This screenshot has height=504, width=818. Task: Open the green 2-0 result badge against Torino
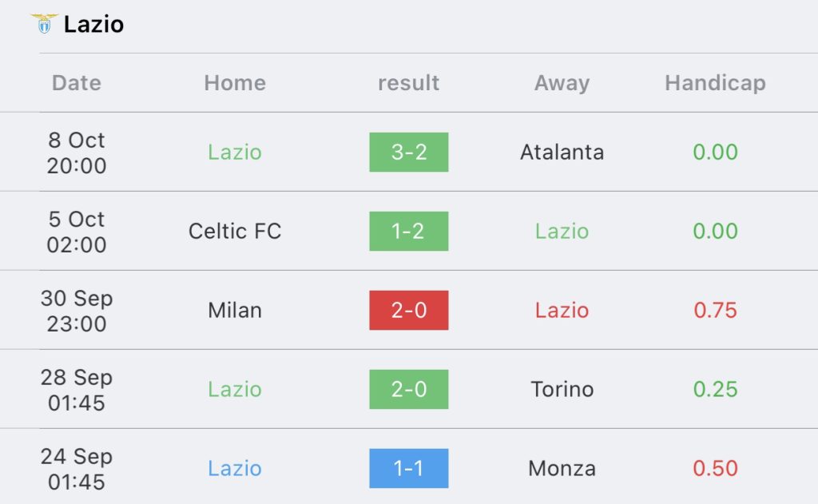(409, 389)
